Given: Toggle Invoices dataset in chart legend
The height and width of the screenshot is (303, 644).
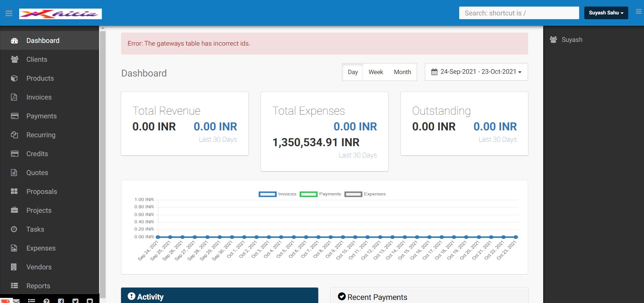Looking at the screenshot, I should tap(267, 194).
